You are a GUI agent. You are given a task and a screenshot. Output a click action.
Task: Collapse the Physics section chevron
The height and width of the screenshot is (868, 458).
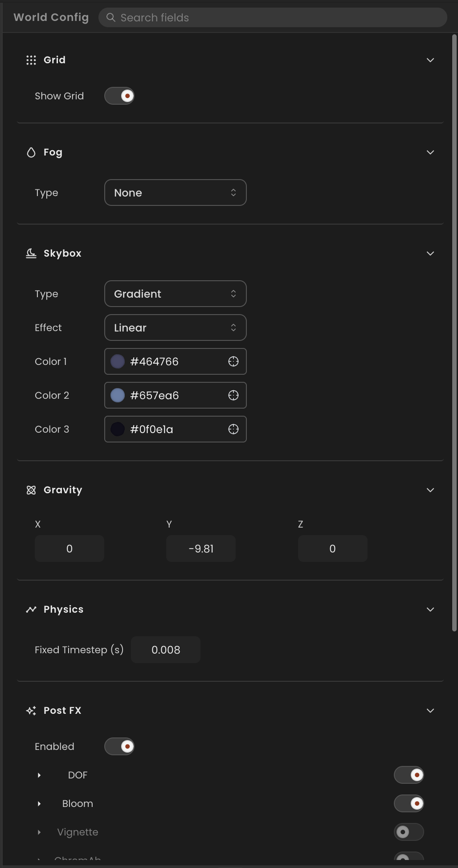coord(430,610)
